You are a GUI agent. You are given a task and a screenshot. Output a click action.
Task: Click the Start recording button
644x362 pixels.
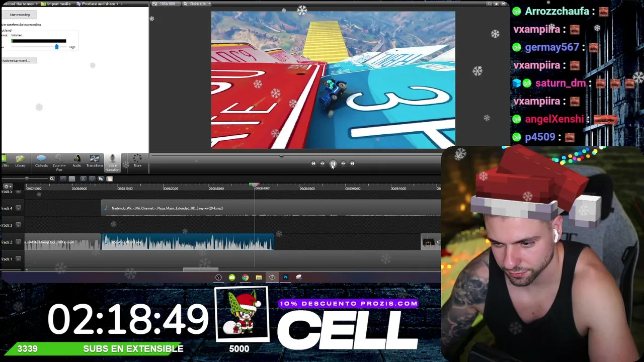[x=20, y=15]
